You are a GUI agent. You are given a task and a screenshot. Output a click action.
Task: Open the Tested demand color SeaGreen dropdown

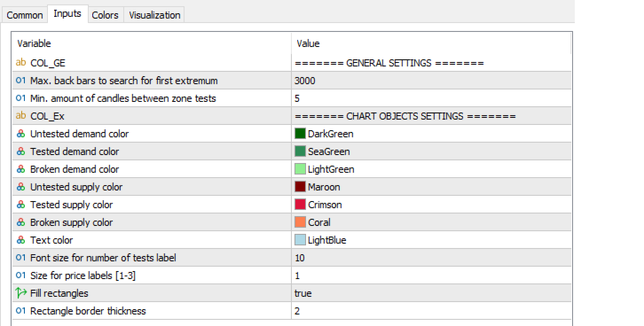(x=431, y=151)
